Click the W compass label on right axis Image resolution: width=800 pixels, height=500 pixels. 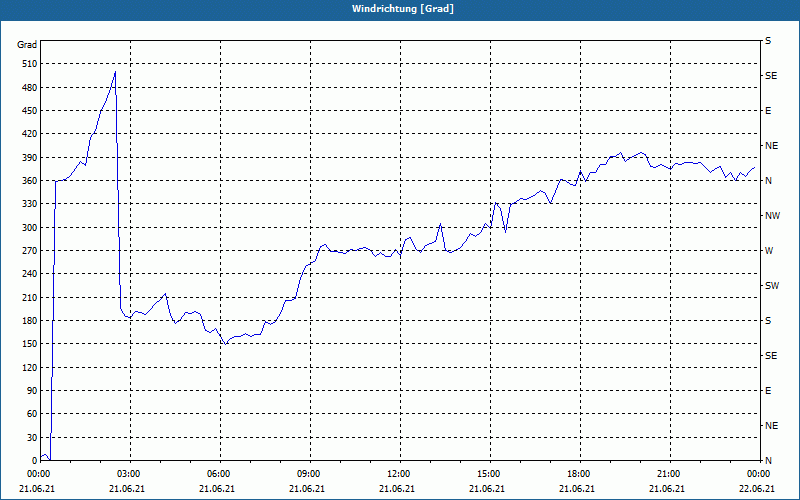pyautogui.click(x=769, y=251)
